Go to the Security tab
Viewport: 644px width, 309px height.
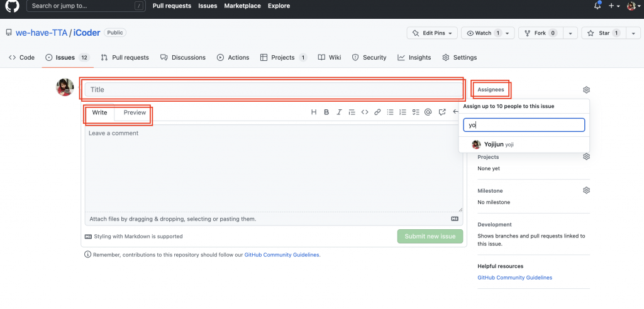pos(369,57)
